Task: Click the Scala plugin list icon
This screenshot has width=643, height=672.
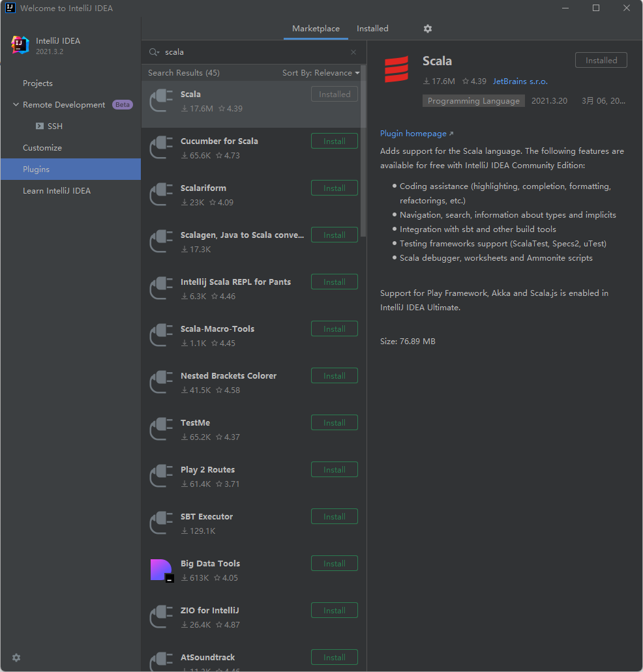Action: tap(161, 101)
